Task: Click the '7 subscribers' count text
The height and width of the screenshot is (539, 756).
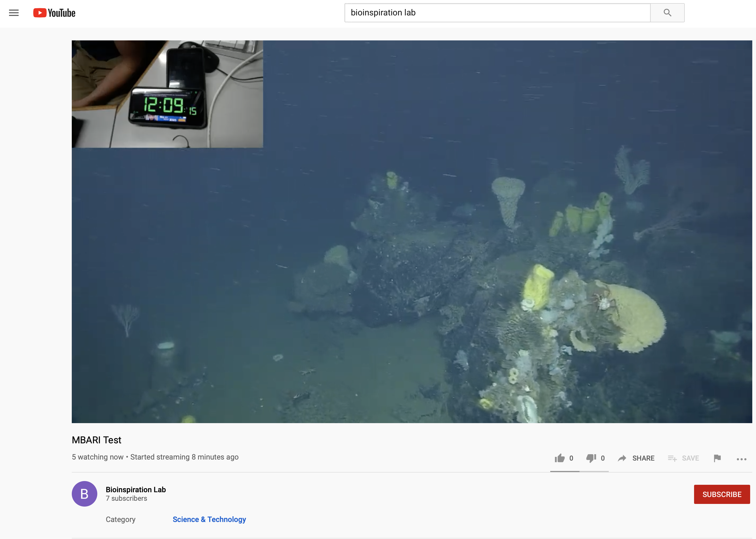Action: (127, 499)
